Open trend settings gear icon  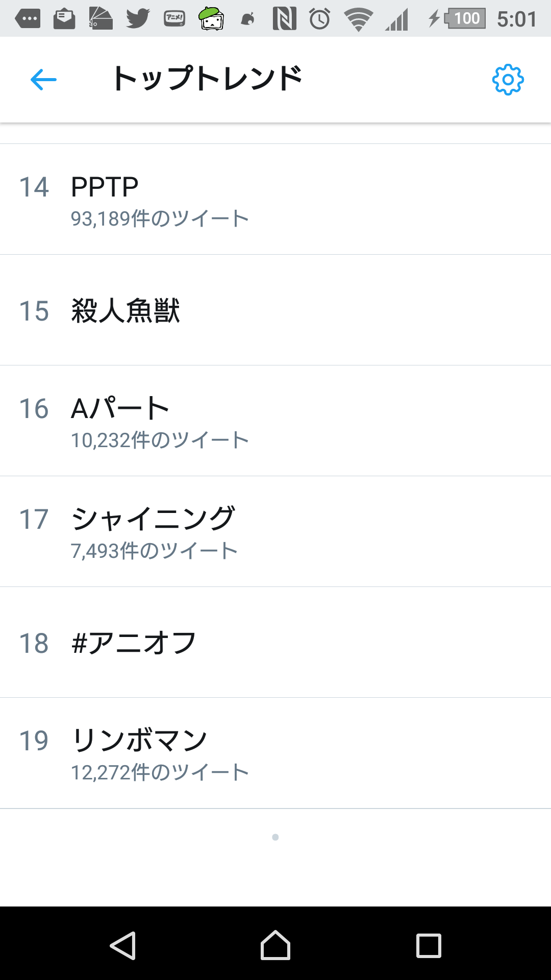508,80
